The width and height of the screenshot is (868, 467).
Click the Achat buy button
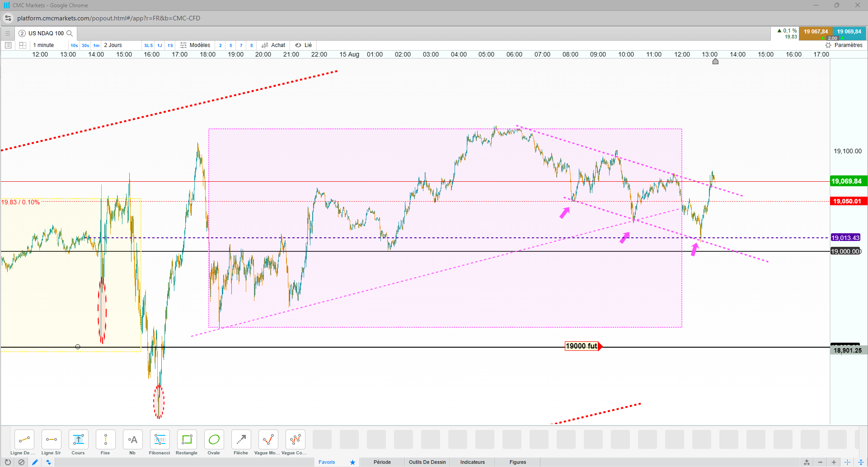pyautogui.click(x=273, y=45)
